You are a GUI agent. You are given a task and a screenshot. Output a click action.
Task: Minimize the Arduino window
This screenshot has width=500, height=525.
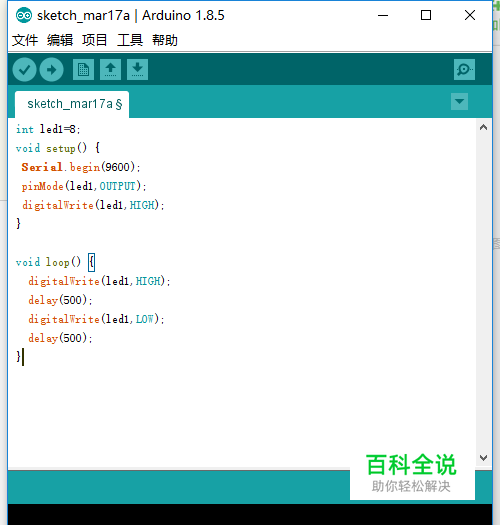(383, 15)
